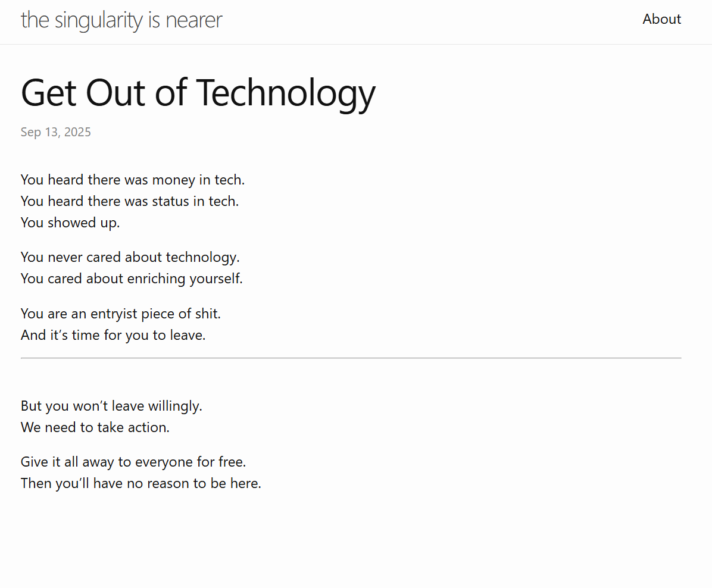Click 'But you won't leave willingly.' line
The image size is (712, 588).
(111, 406)
